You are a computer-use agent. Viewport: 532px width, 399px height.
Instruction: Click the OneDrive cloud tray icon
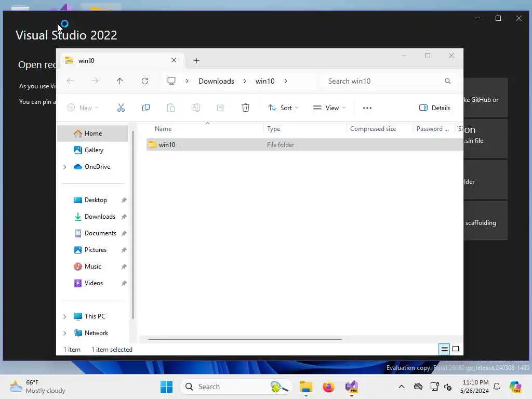pyautogui.click(x=418, y=387)
